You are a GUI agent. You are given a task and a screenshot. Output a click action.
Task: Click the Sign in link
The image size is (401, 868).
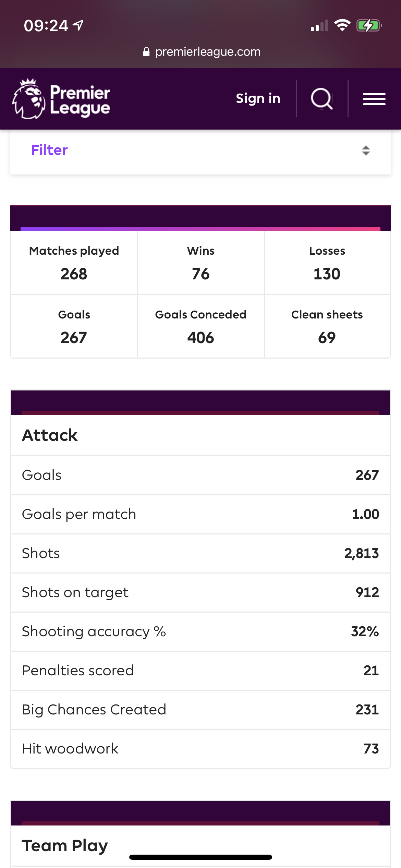pos(258,99)
